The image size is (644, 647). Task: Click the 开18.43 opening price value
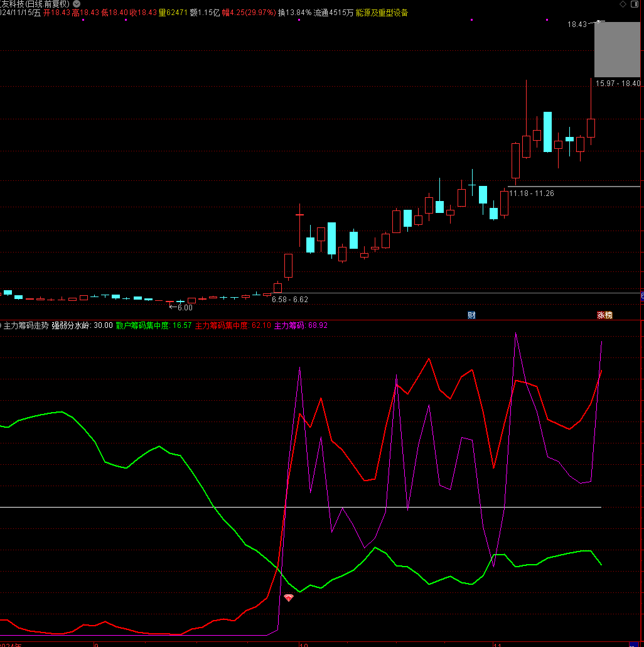click(x=57, y=13)
